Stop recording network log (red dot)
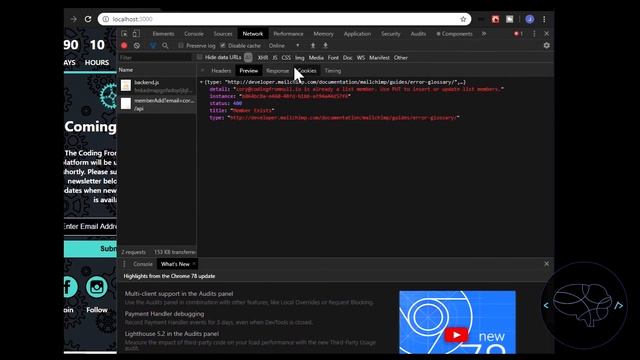This screenshot has width=640, height=360. (124, 46)
